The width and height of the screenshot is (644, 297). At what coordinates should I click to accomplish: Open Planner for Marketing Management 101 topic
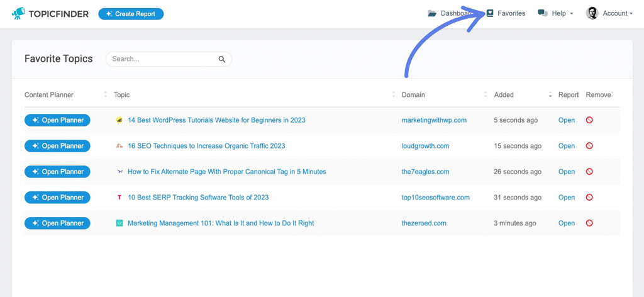[57, 223]
